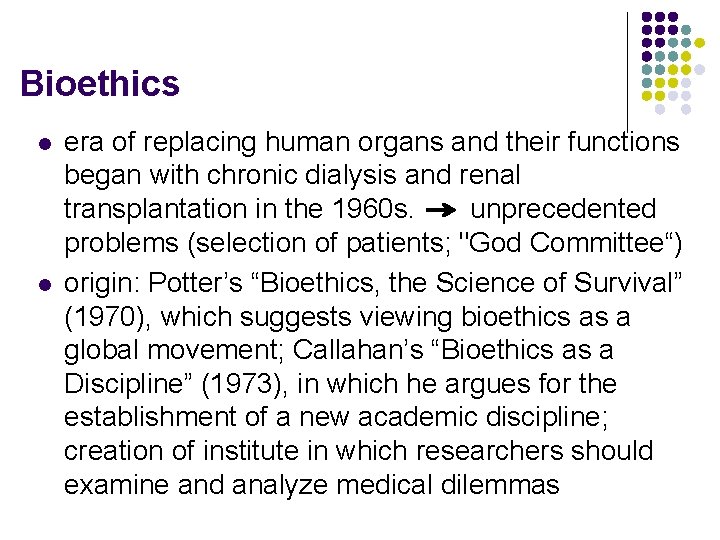Viewport: 720px width, 540px height.
Task: Click the "Bioethics" slide title
Action: point(100,83)
